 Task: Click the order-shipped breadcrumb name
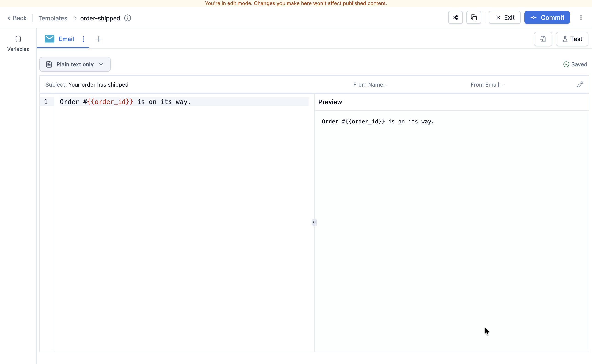[100, 18]
